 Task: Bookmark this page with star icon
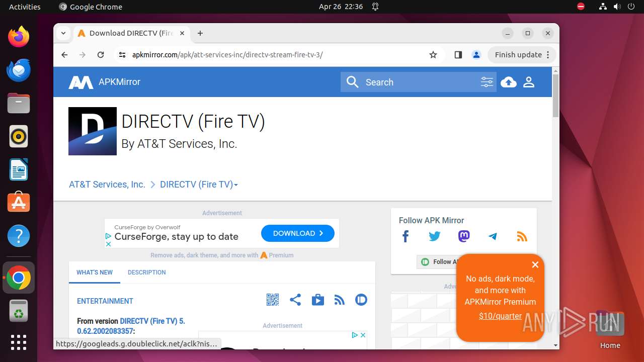433,55
